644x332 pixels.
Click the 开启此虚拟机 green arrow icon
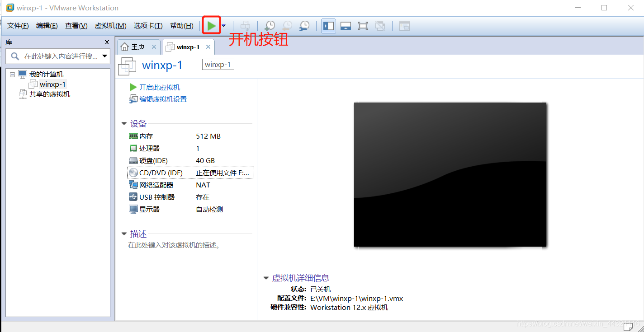pyautogui.click(x=133, y=87)
